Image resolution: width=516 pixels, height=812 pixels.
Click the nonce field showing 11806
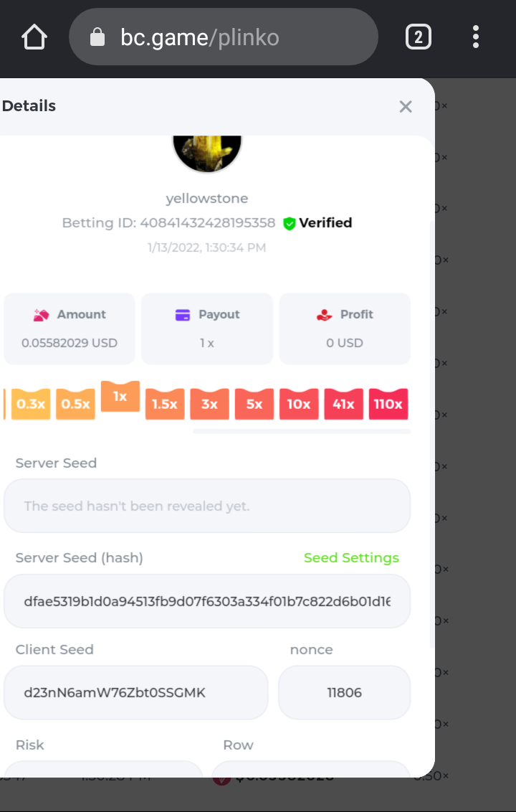click(x=345, y=692)
